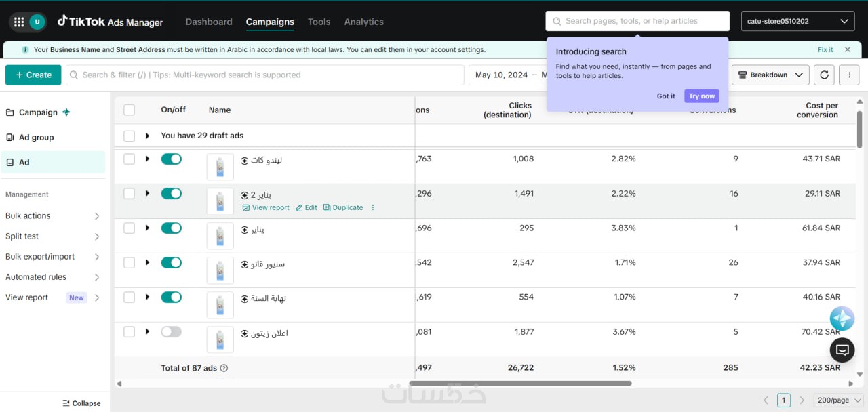Screen dimensions: 868x412
Task: Click the vertical table scrollbar
Action: click(860, 129)
